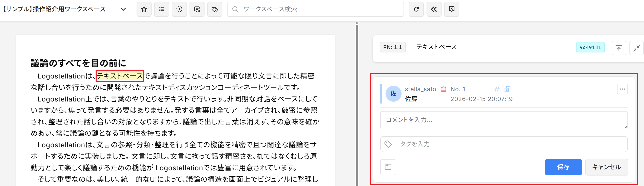Click the star favorites icon in toolbar
644x186 pixels.
(x=144, y=9)
